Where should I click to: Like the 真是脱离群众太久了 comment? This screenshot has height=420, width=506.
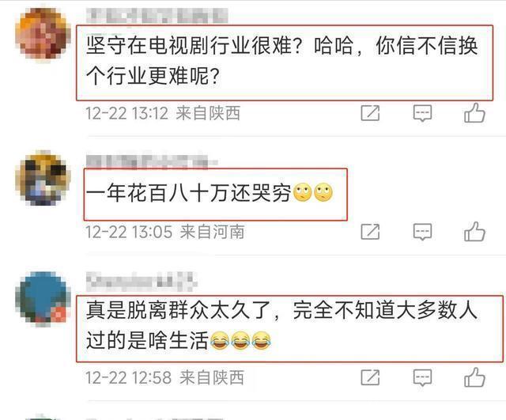tap(474, 377)
